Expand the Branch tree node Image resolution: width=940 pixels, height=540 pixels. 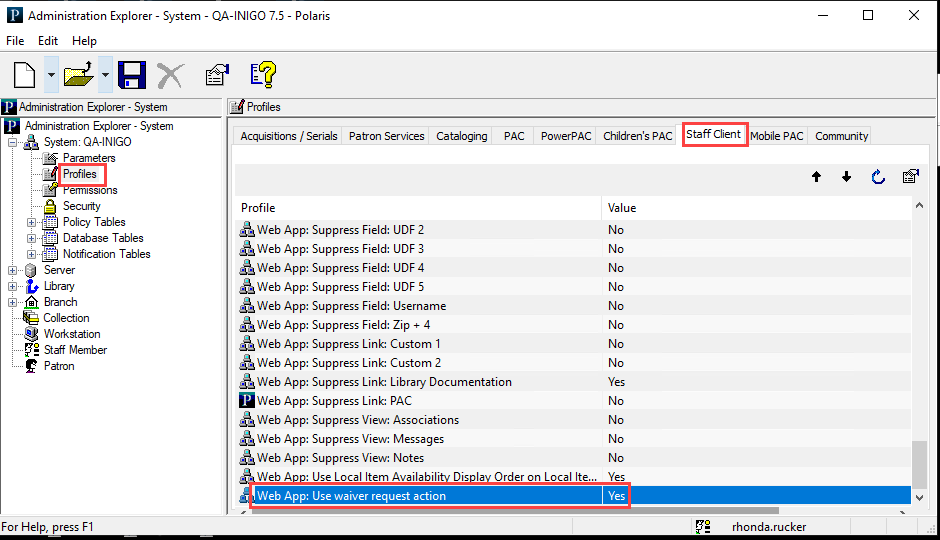click(12, 303)
